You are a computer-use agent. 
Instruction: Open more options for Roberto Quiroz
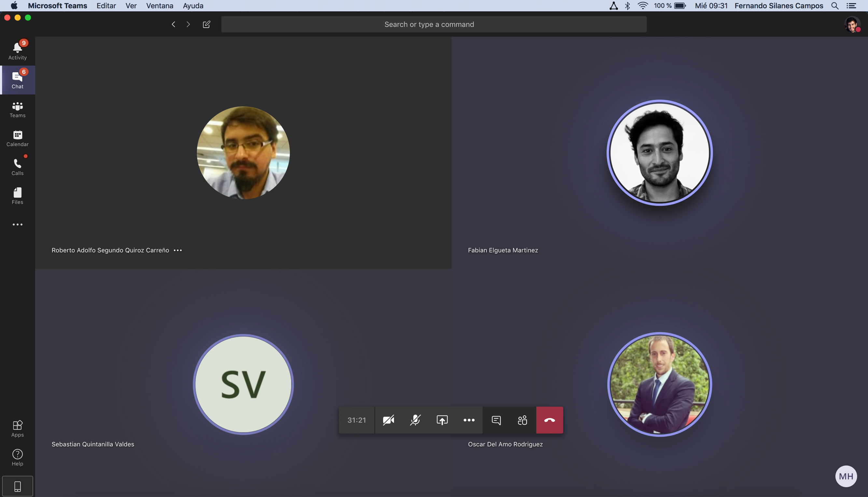click(178, 250)
